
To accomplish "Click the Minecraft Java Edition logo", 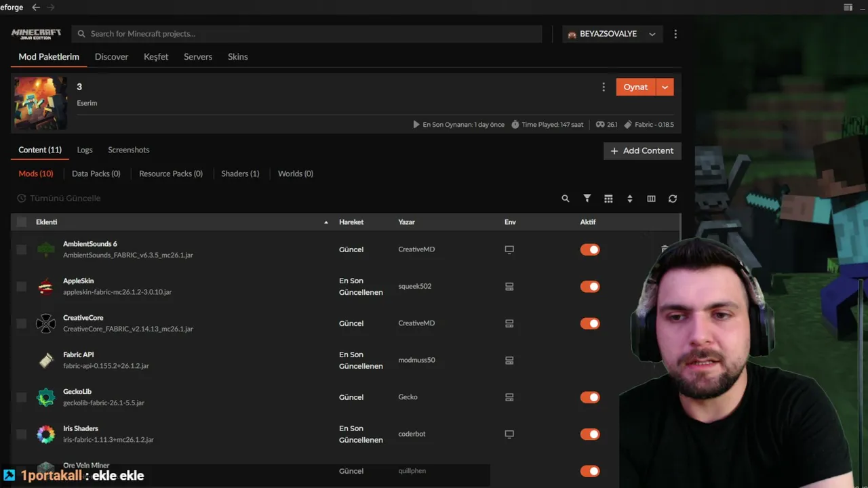I will (36, 34).
